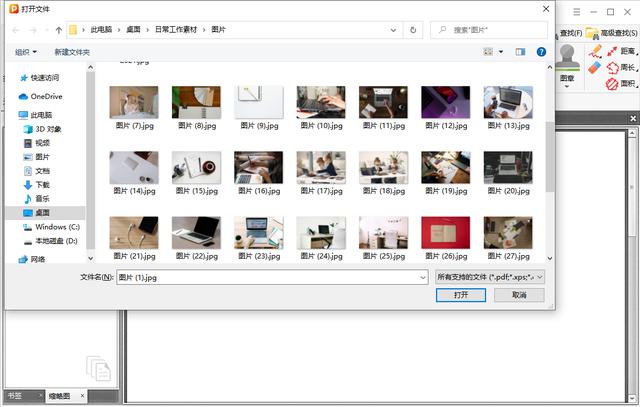The image size is (640, 407).
Task: Go up one folder level
Action: click(59, 30)
